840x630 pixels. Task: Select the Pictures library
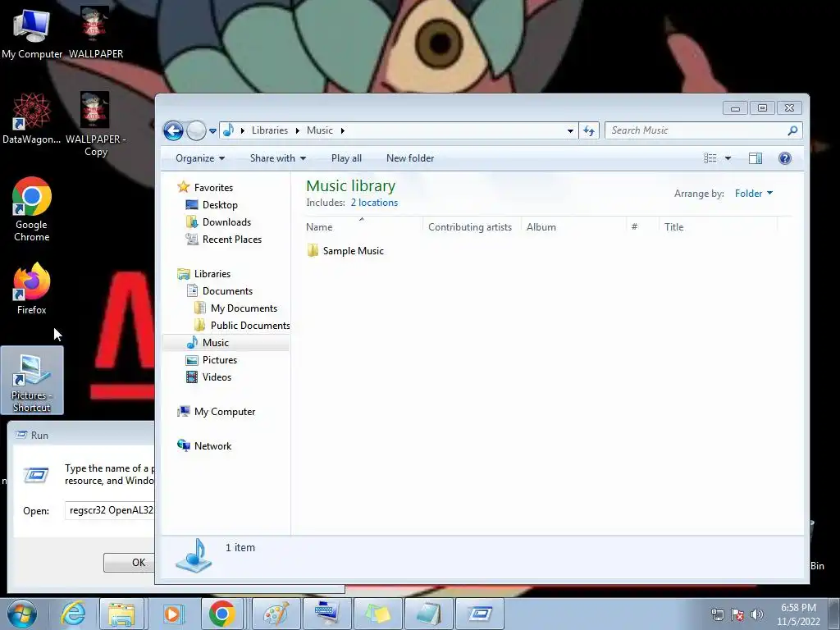click(x=212, y=360)
